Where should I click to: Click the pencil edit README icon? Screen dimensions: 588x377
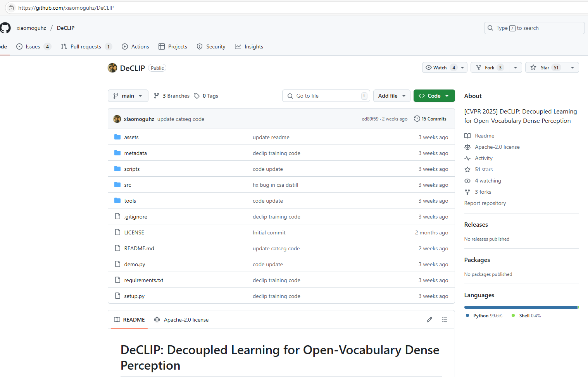pos(429,320)
